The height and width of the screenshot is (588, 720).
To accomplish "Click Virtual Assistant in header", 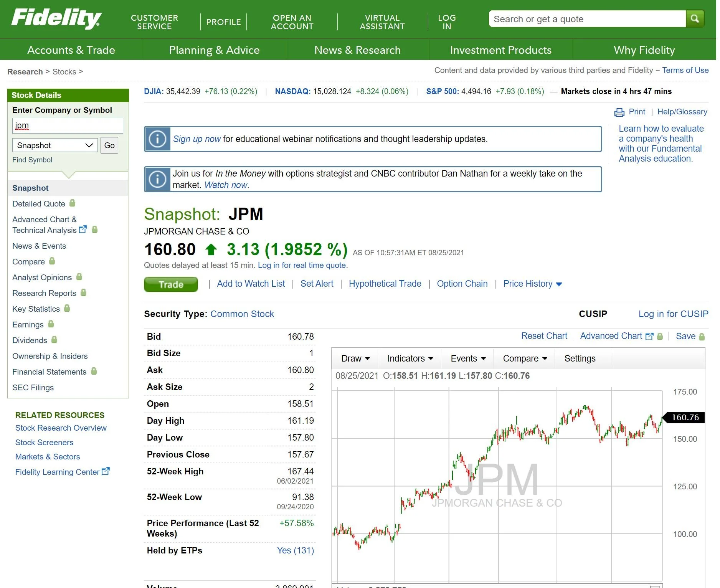I will tap(382, 22).
